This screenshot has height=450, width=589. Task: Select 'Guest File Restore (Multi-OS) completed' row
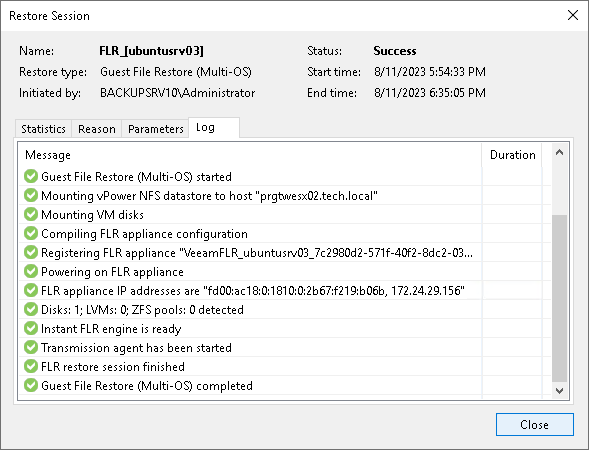click(285, 385)
